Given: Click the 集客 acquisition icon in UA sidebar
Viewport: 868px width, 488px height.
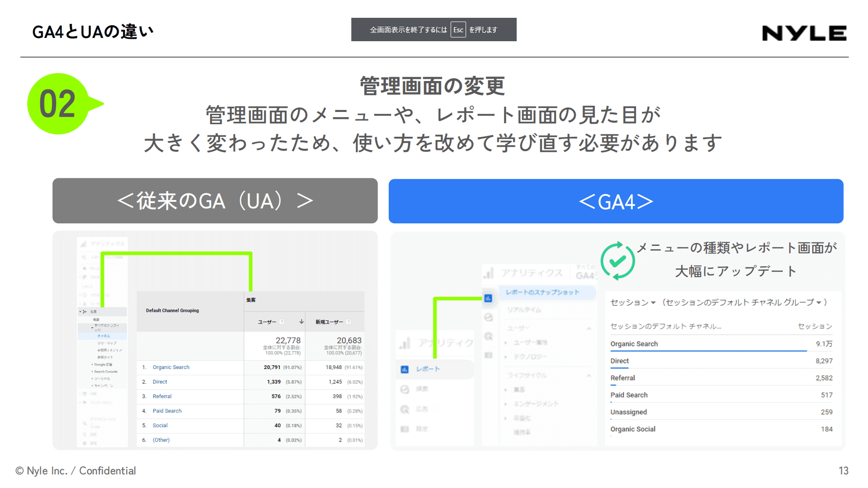Looking at the screenshot, I should click(x=85, y=311).
